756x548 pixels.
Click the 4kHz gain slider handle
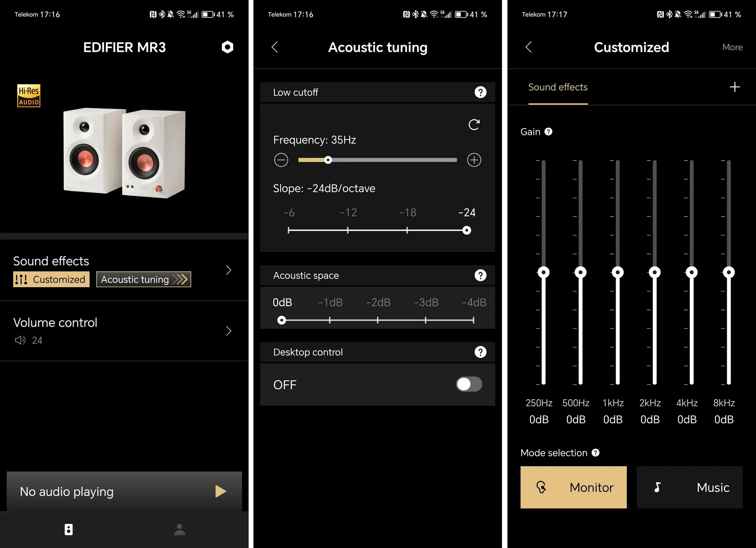point(692,272)
